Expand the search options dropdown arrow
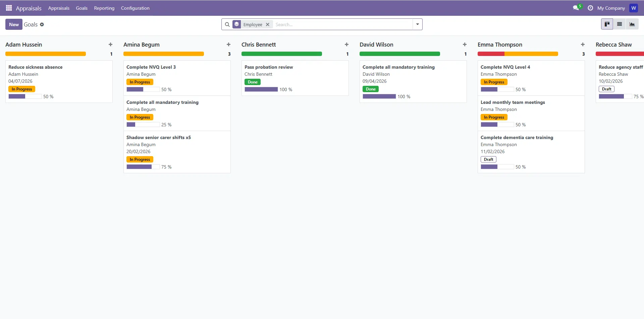The height and width of the screenshot is (319, 644). coord(417,24)
